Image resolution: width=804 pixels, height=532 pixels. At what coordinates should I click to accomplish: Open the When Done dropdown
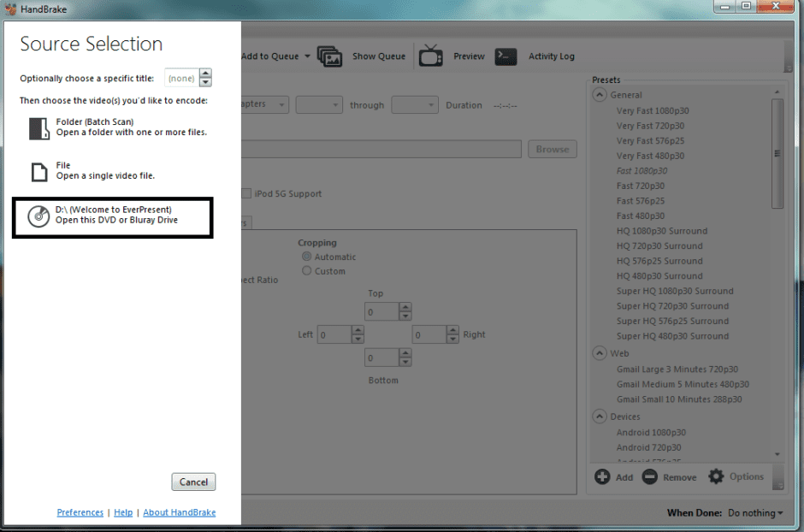[754, 512]
